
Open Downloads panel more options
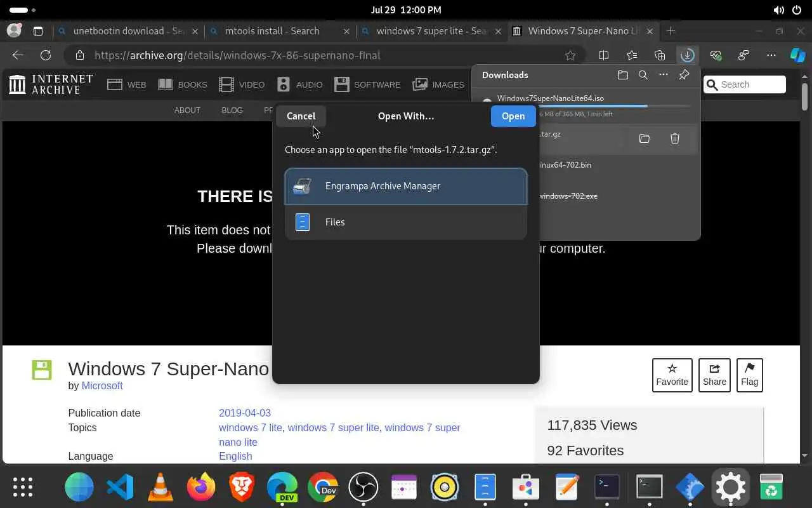click(x=663, y=75)
